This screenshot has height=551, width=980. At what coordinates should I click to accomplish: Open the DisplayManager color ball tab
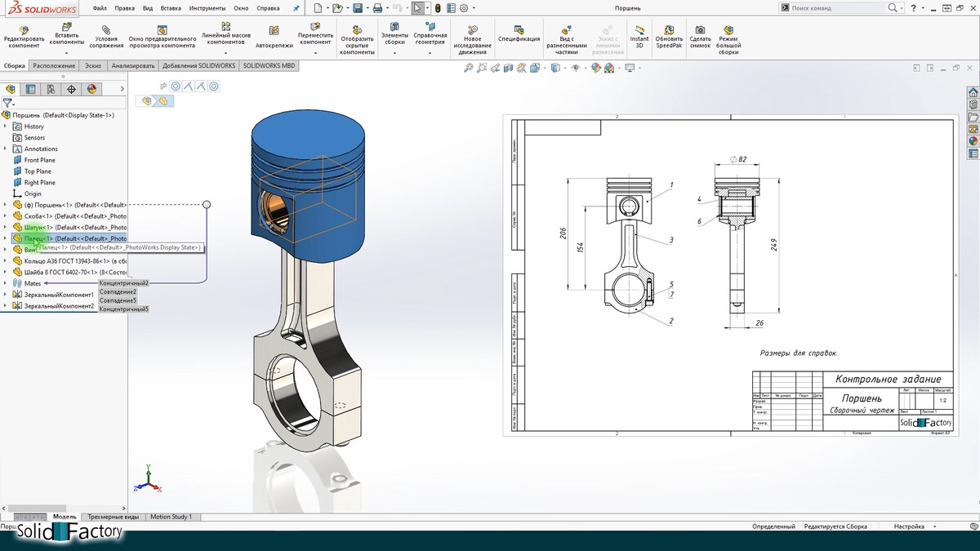(91, 89)
